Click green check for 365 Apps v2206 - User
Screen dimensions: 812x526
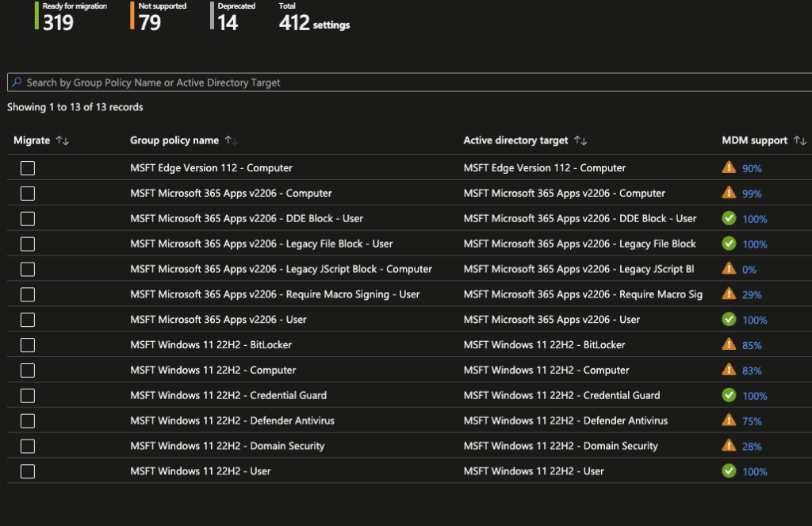(729, 319)
